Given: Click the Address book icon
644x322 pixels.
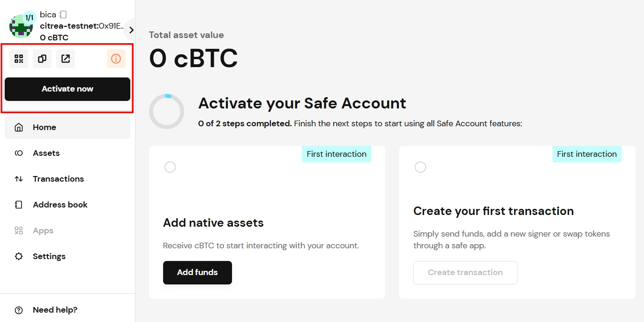Looking at the screenshot, I should click(18, 205).
